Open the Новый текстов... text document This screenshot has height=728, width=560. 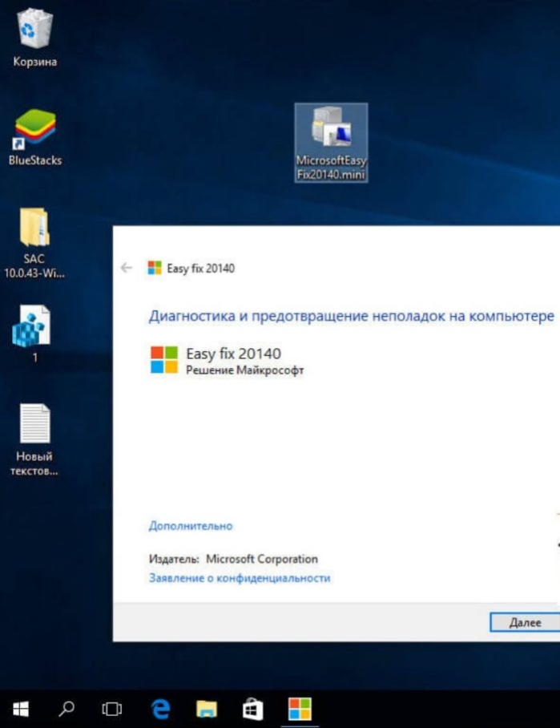coord(34,439)
